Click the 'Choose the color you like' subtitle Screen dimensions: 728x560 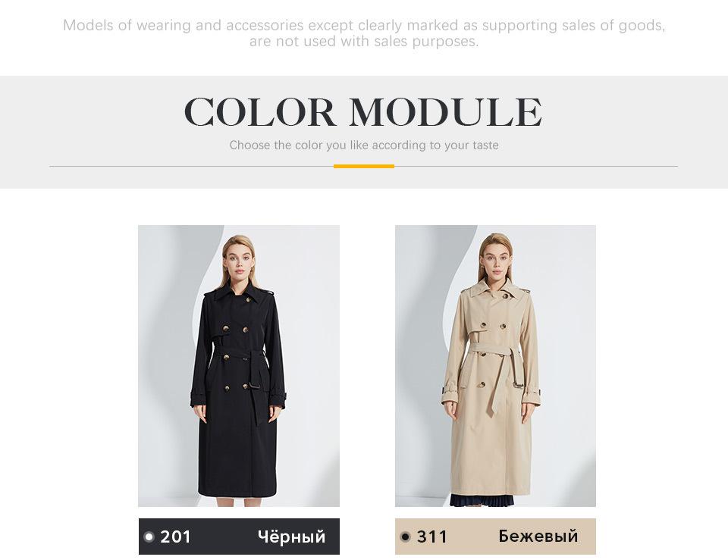coord(364,145)
